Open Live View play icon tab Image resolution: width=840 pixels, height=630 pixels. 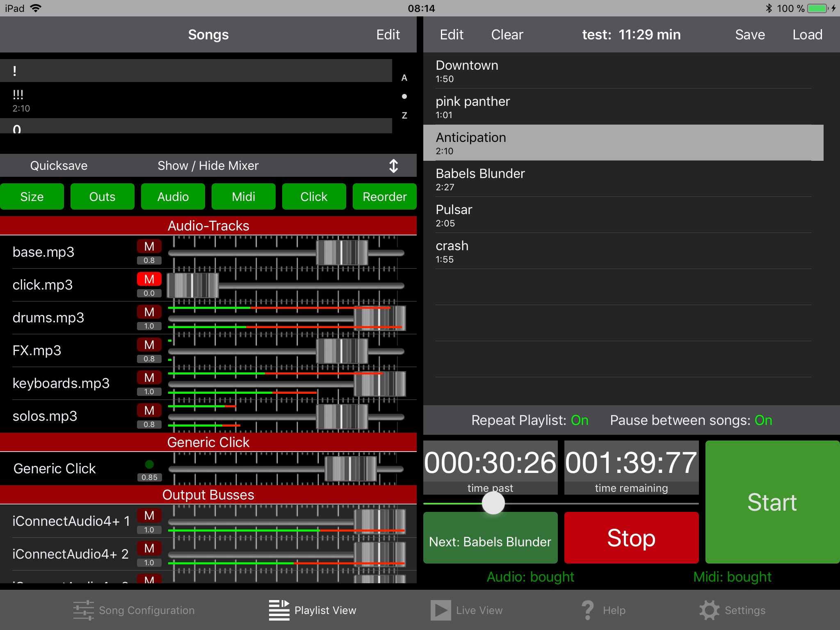click(441, 610)
